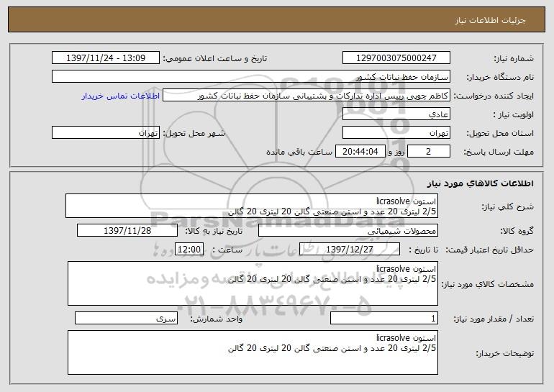Select the label توضیحات خریدار
Image resolution: width=554 pixels, height=392 pixels.
[504, 353]
